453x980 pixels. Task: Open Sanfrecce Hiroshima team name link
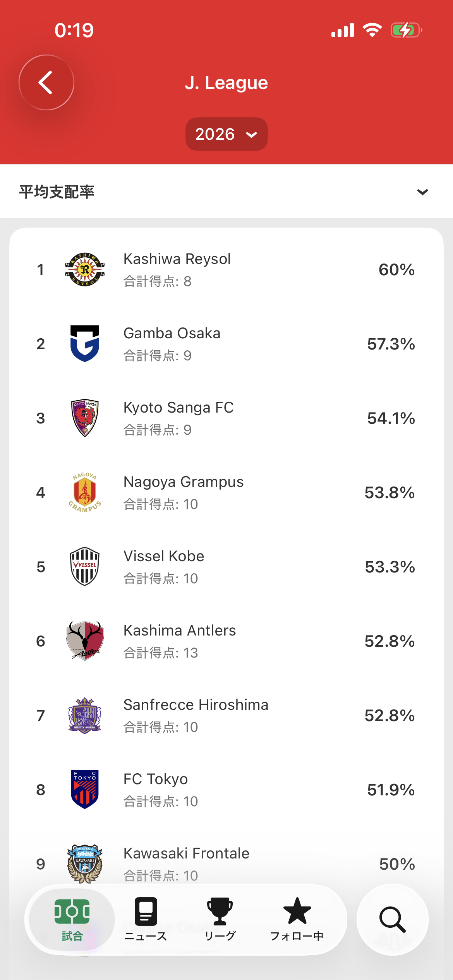[196, 705]
